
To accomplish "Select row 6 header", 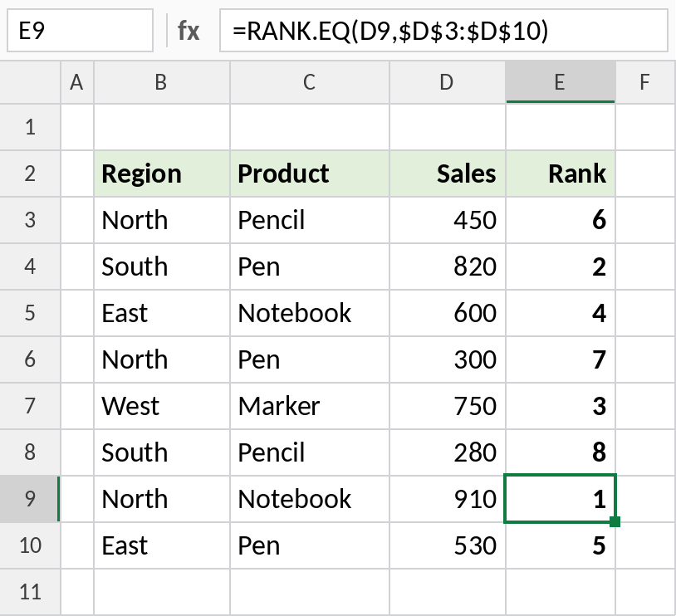I will (30, 360).
